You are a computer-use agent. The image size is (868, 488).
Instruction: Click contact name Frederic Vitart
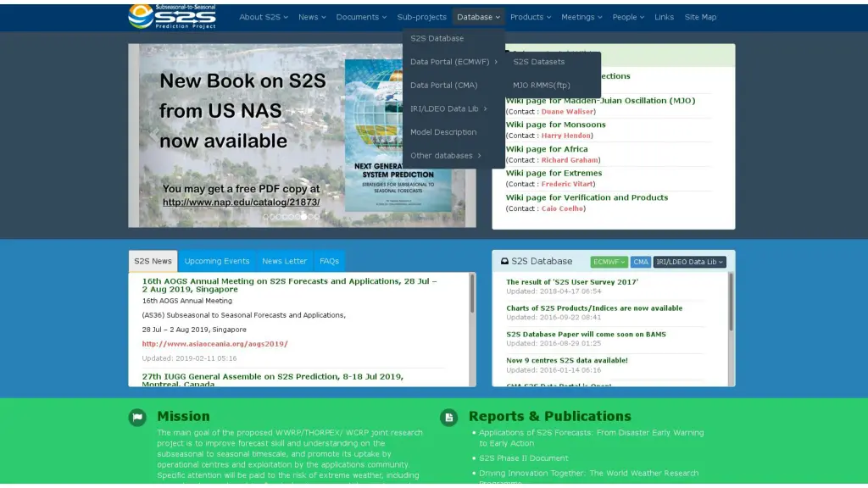point(567,184)
